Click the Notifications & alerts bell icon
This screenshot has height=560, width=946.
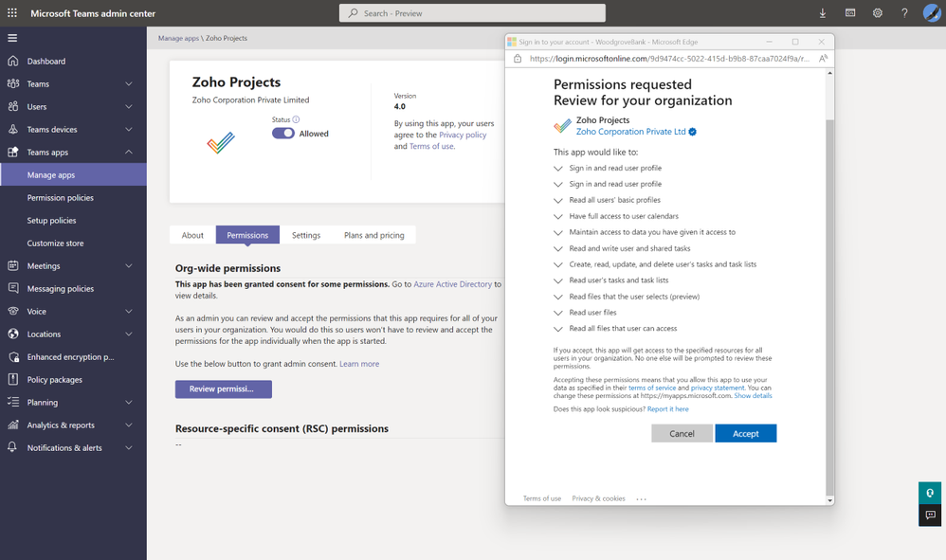12,447
